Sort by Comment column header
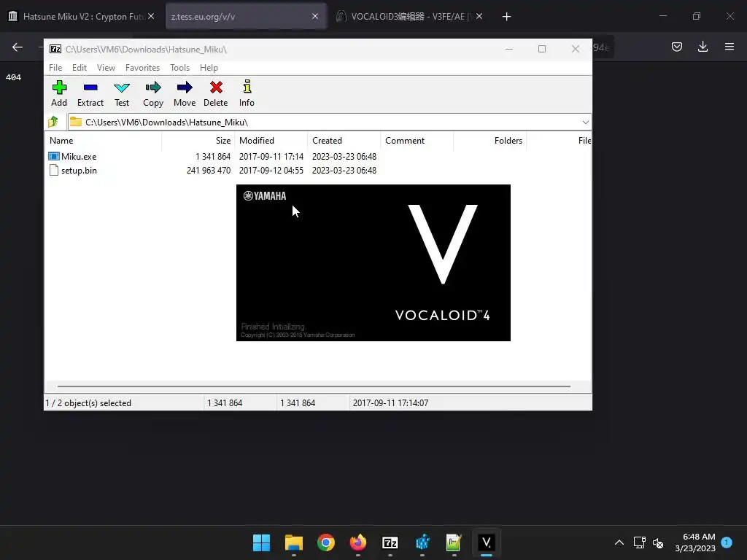Screen dimensions: 747x560 pyautogui.click(x=417, y=141)
